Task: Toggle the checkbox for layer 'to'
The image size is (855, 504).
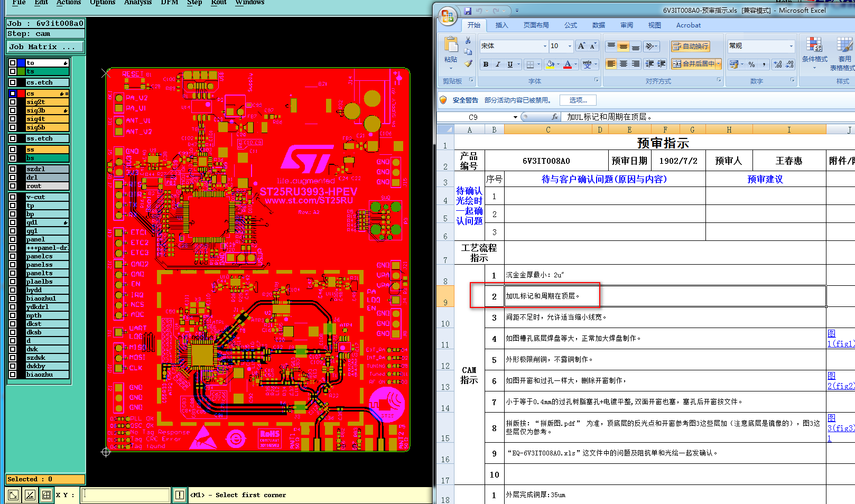Action: point(13,63)
